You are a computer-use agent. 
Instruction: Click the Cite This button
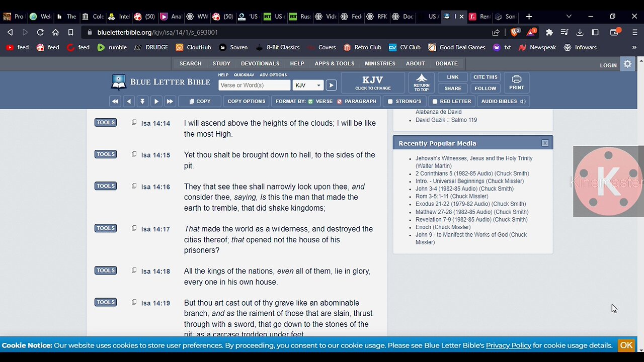click(486, 77)
